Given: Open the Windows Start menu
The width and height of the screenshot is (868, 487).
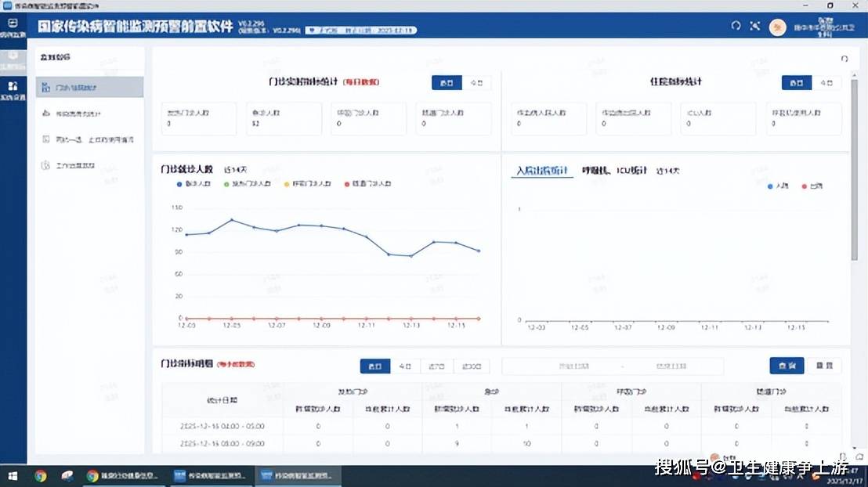Looking at the screenshot, I should tap(12, 475).
